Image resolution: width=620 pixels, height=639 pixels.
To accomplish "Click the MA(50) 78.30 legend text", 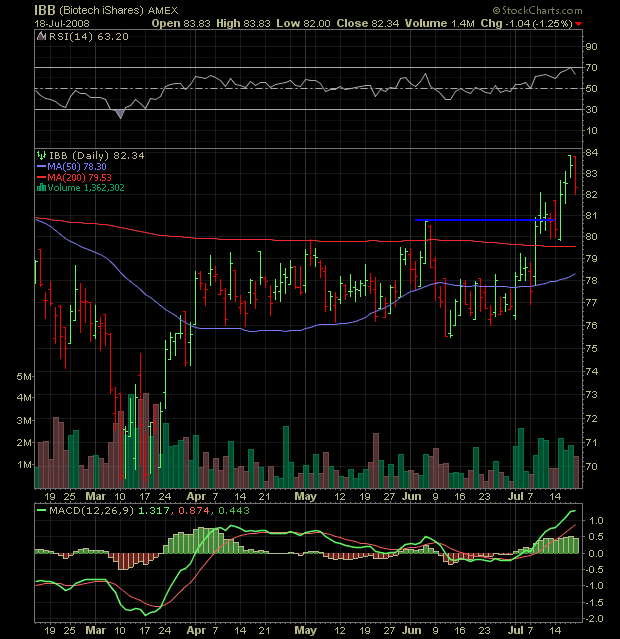I will [x=77, y=167].
